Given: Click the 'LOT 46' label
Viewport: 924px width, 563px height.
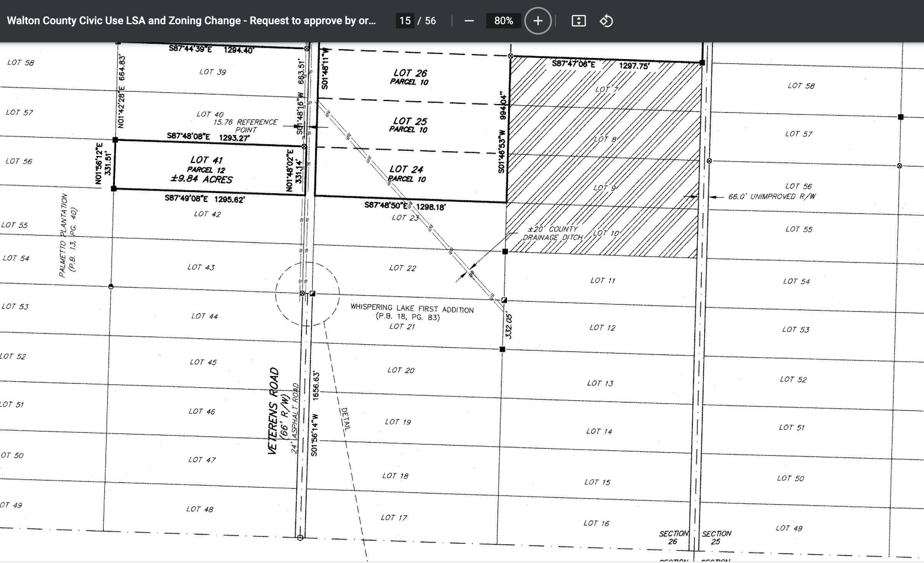Looking at the screenshot, I should click(202, 411).
